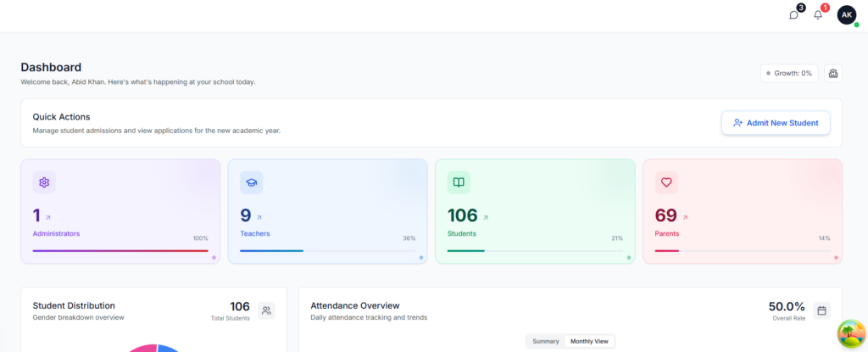The width and height of the screenshot is (868, 352).
Task: Click the 21% value on Students card
Action: pos(617,238)
